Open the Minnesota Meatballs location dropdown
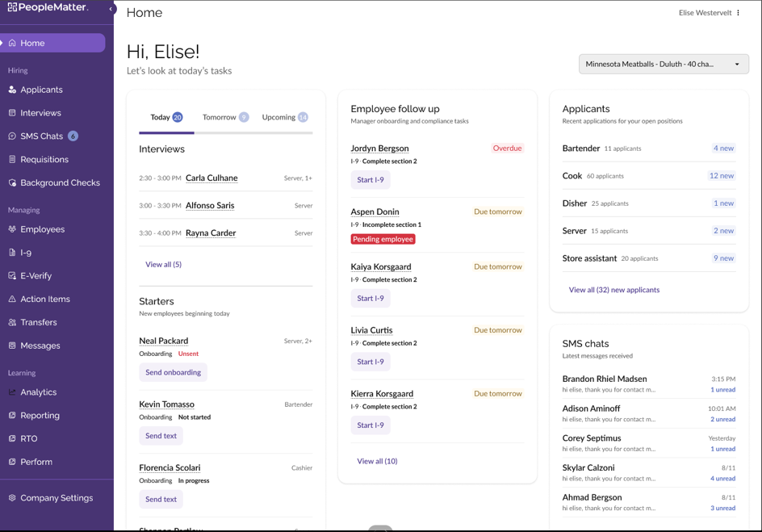The width and height of the screenshot is (762, 532). [x=663, y=63]
